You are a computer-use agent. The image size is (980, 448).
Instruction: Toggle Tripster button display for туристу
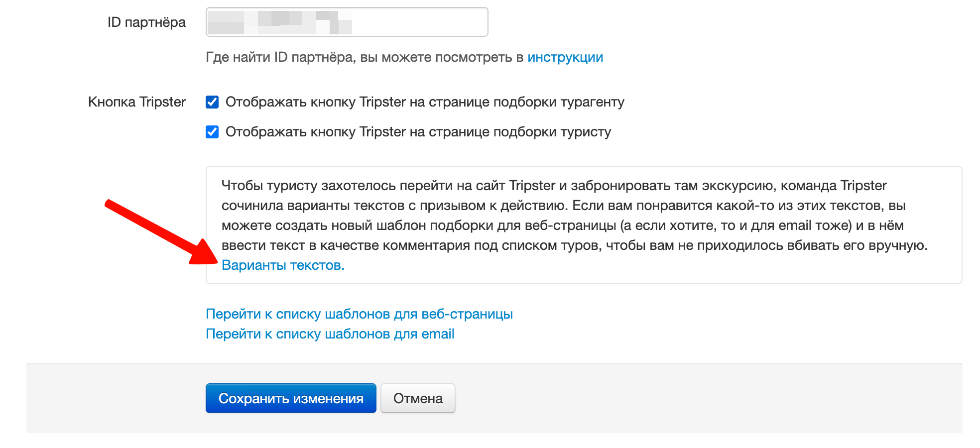click(x=212, y=132)
